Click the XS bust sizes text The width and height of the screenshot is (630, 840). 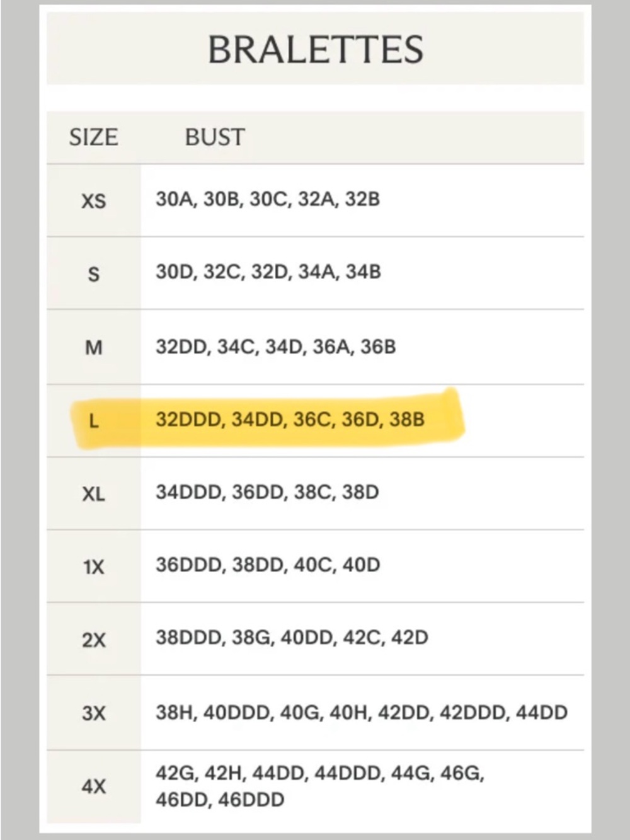268,199
